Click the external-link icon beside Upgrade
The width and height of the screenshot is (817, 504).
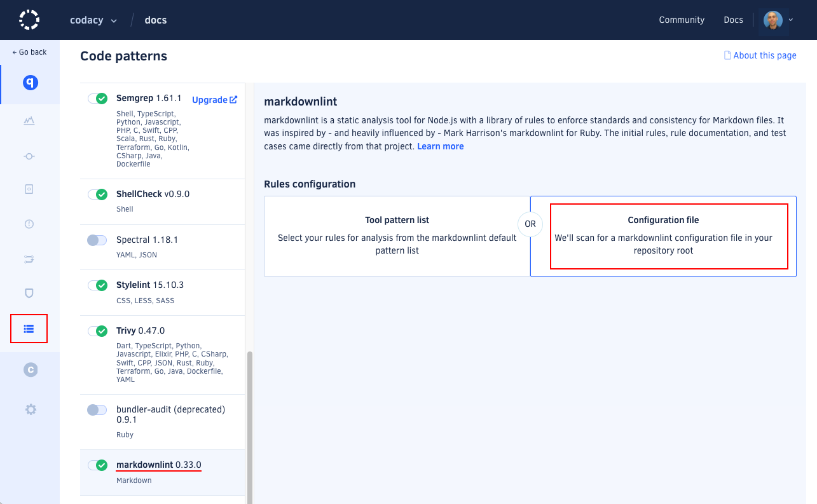point(233,99)
